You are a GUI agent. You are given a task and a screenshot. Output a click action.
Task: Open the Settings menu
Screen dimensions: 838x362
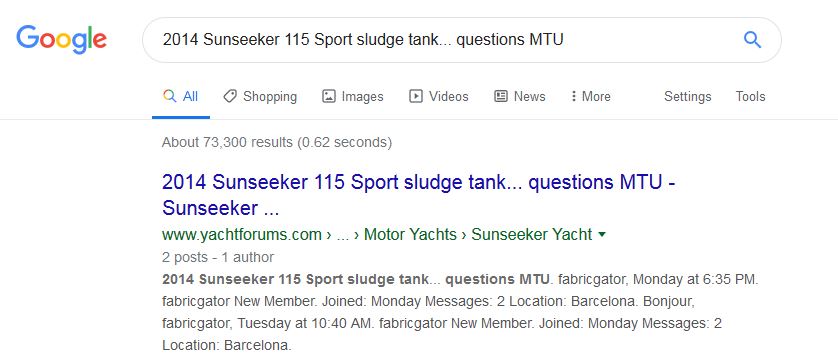pos(687,96)
